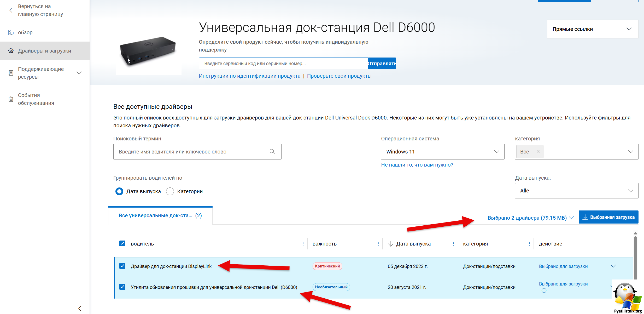Open column options for водитель column
644x314 pixels.
(303, 244)
